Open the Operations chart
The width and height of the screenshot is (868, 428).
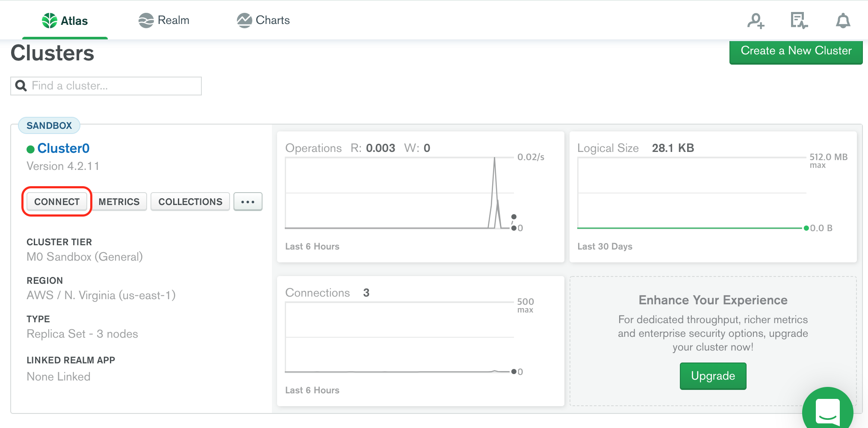tap(421, 197)
